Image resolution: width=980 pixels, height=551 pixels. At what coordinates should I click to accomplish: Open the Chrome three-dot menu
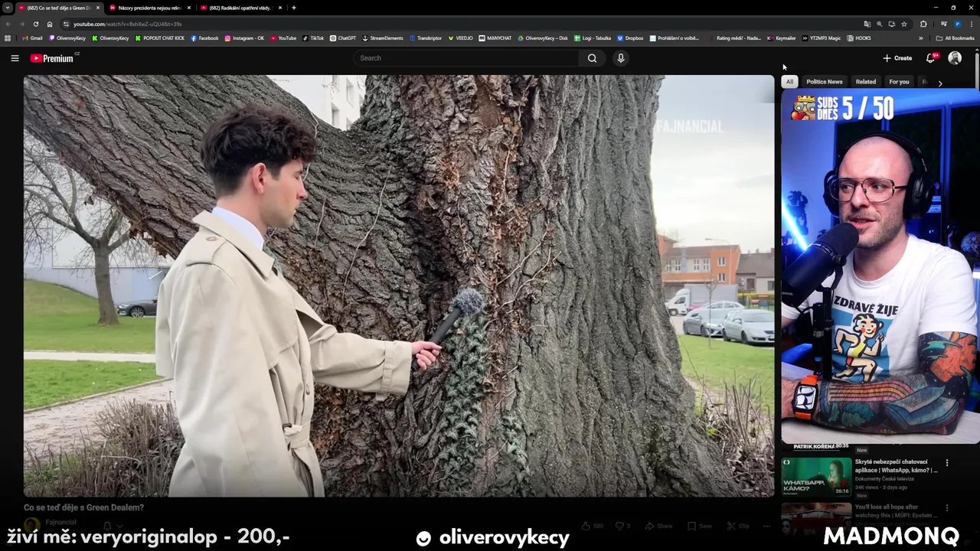pyautogui.click(x=971, y=24)
